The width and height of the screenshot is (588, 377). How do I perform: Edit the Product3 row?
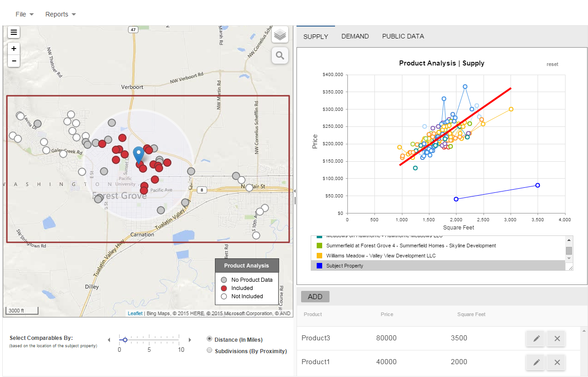[536, 339]
